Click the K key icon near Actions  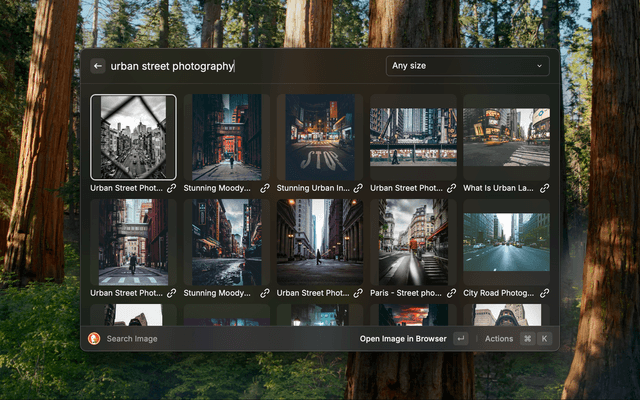[x=545, y=339]
